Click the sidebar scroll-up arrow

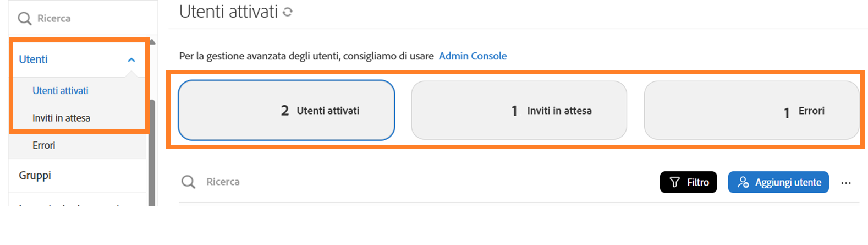[x=152, y=42]
